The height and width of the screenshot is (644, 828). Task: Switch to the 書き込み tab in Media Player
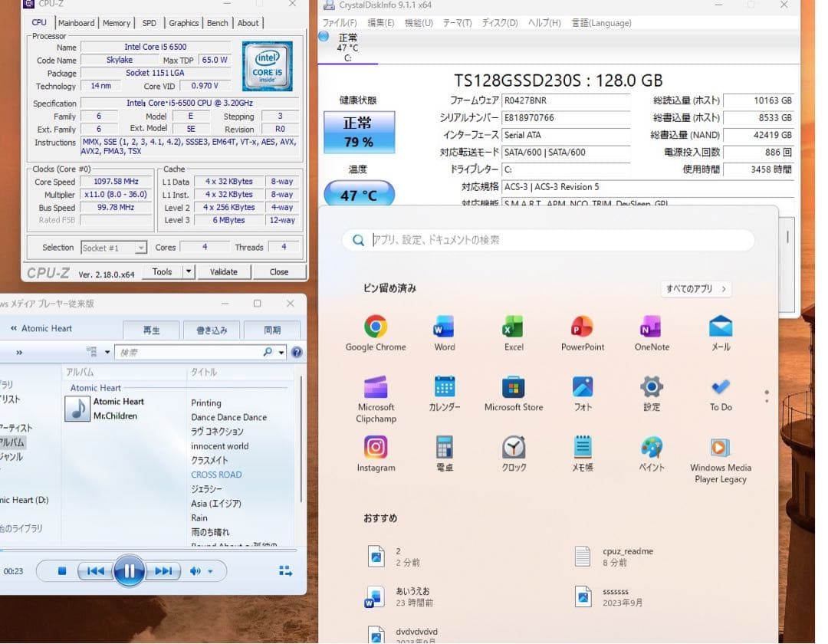pos(213,330)
